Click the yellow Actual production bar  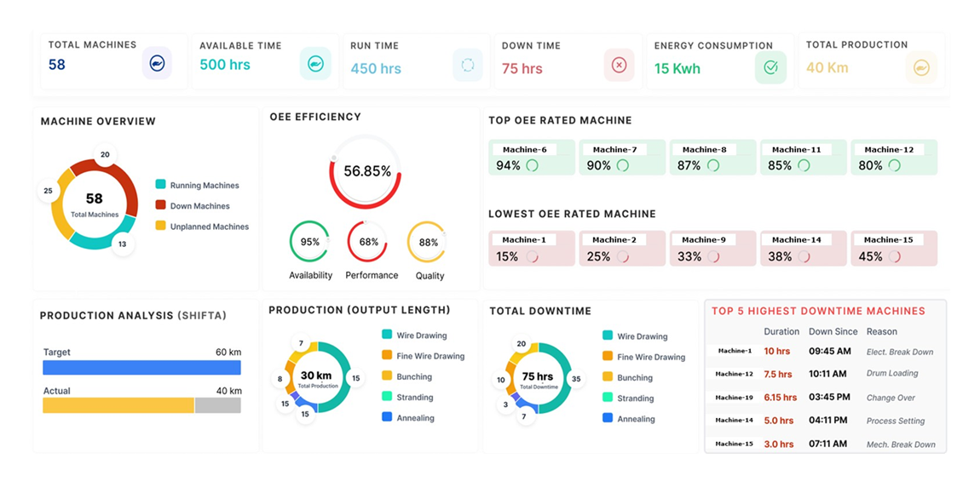tap(118, 405)
